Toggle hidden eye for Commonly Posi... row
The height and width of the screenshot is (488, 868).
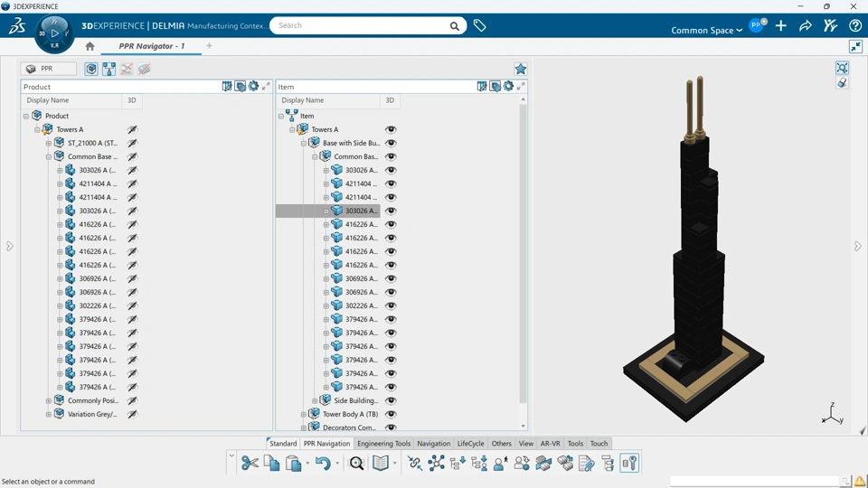(x=132, y=400)
